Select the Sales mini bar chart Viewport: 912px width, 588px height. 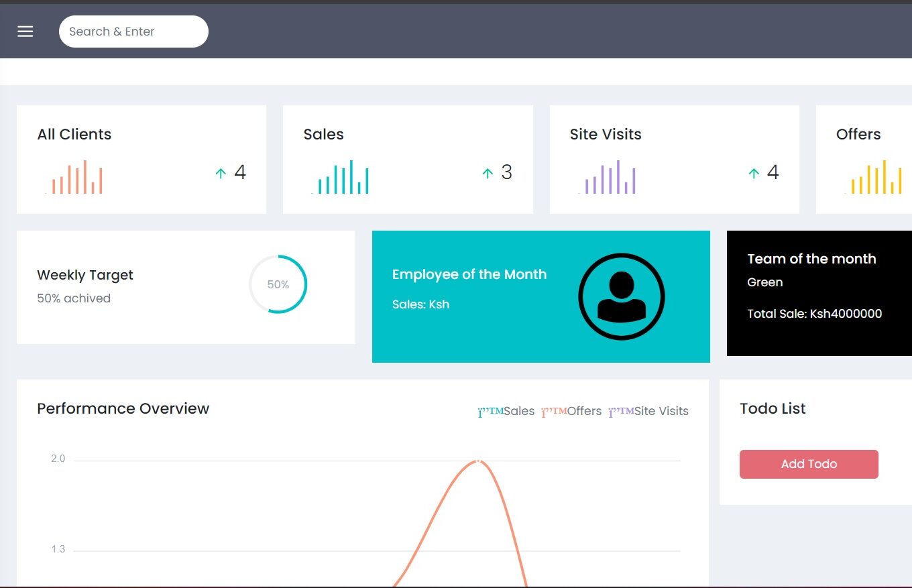coord(342,176)
